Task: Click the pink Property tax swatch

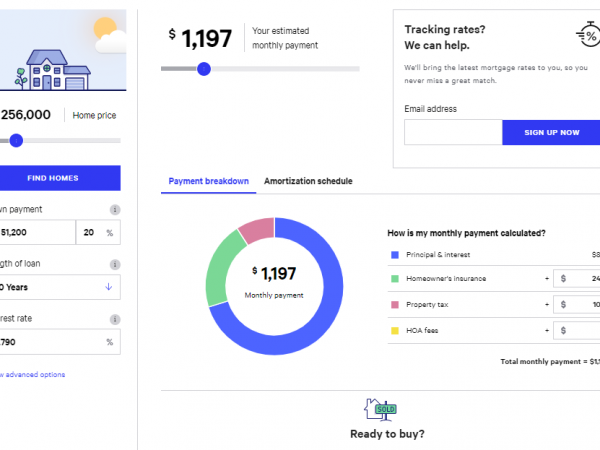Action: point(395,303)
